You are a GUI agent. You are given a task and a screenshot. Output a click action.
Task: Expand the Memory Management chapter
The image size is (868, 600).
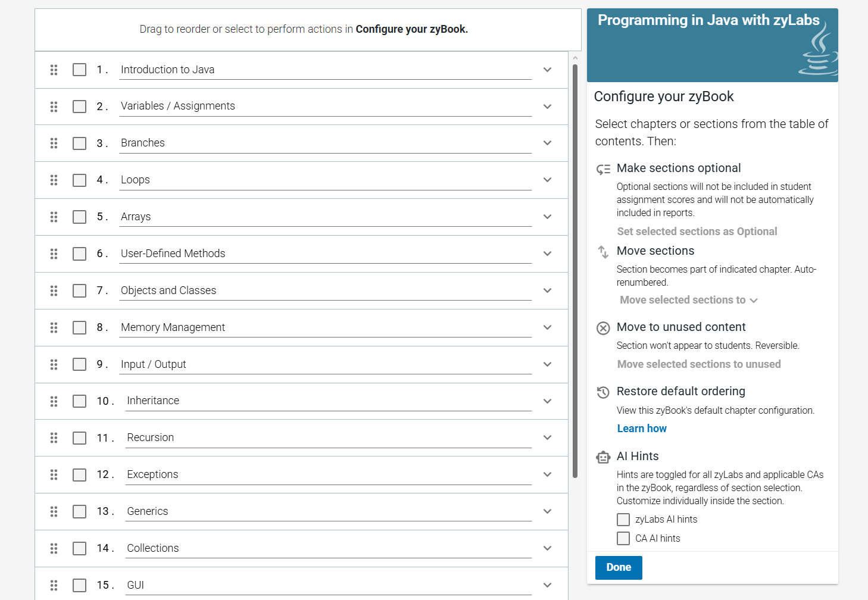[548, 327]
